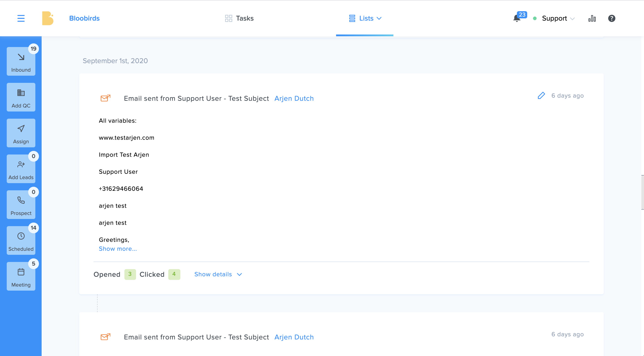Viewport: 644px width, 356px height.
Task: Click the 5 badge on Meeting
Action: click(34, 264)
